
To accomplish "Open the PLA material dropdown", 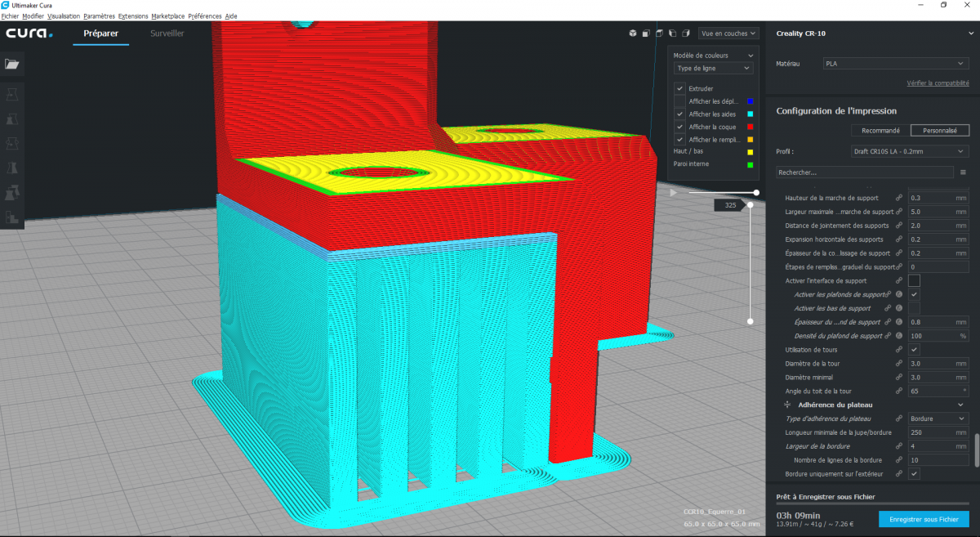I will pos(896,63).
